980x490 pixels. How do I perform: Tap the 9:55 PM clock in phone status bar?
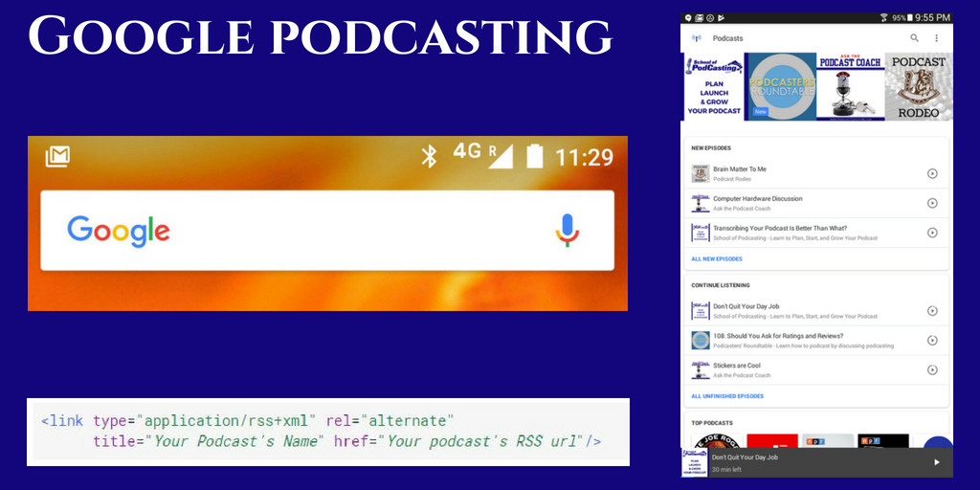[x=932, y=18]
